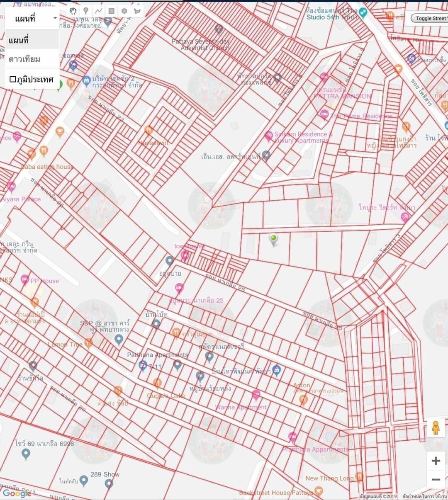Image resolution: width=448 pixels, height=500 pixels.
Task: Click the green location pin marker
Action: click(x=273, y=240)
